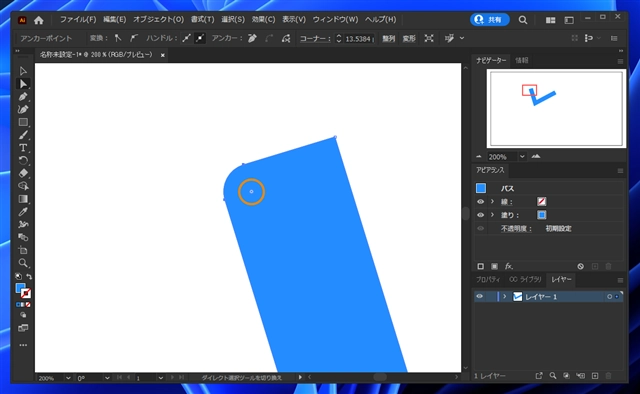This screenshot has width=640, height=394.
Task: Select the Type tool
Action: (23, 148)
